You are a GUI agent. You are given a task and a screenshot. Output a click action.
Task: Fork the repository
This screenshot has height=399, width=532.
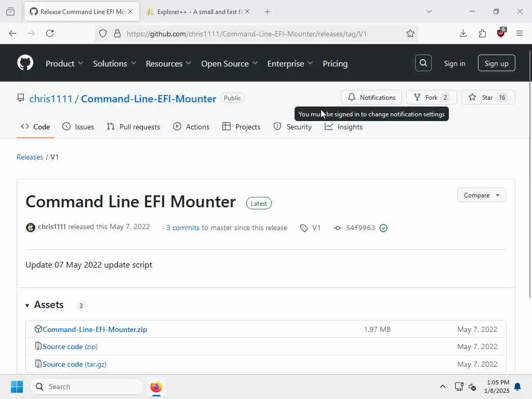432,97
